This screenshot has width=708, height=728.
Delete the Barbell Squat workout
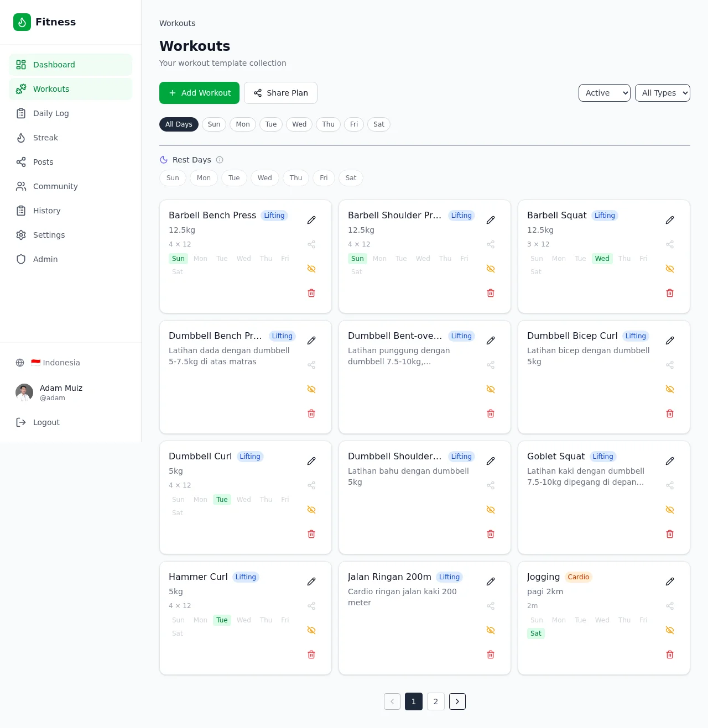pyautogui.click(x=670, y=293)
